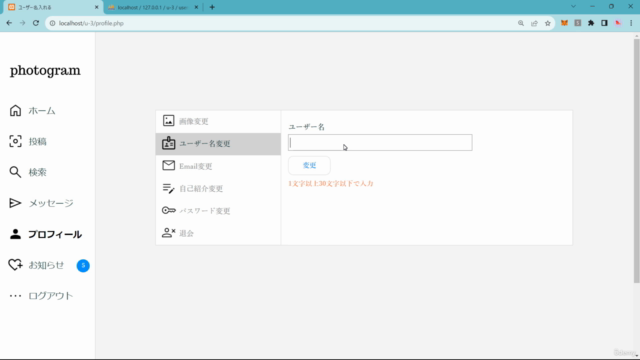Viewport: 640px width, 360px height.
Task: Click the ログアウト three-dots icon
Action: click(16, 296)
